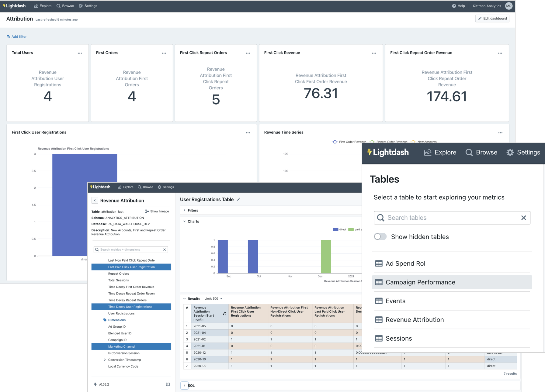
Task: Open Explore from the top navigation
Action: (x=42, y=6)
